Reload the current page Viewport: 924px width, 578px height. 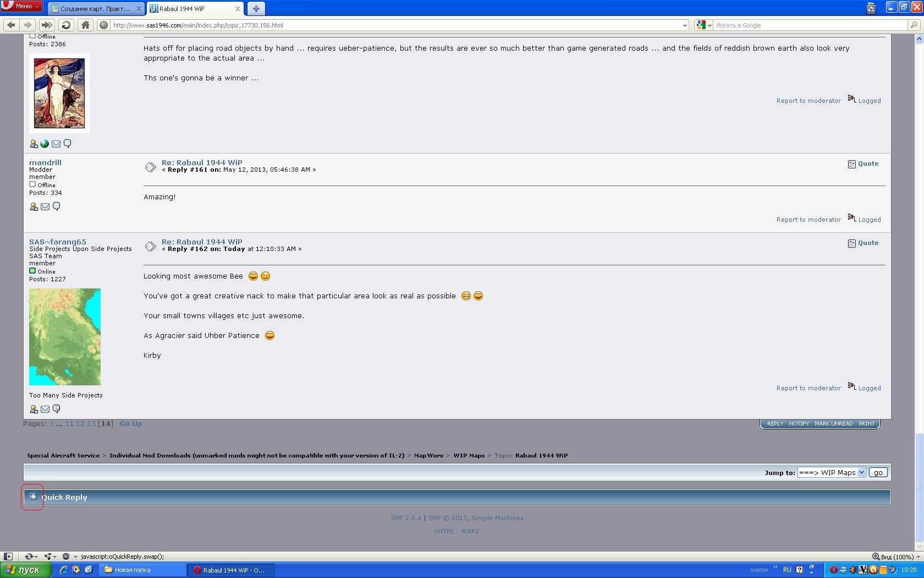point(66,25)
